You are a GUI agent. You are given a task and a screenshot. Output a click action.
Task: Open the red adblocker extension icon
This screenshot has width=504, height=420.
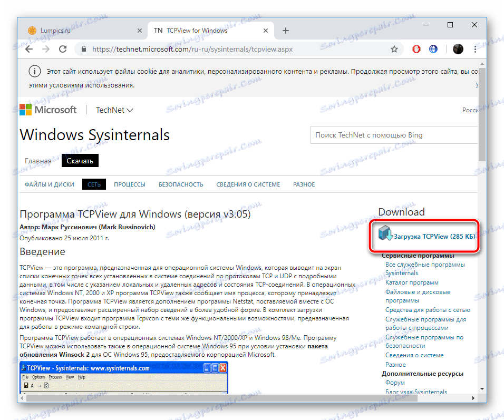tap(416, 49)
